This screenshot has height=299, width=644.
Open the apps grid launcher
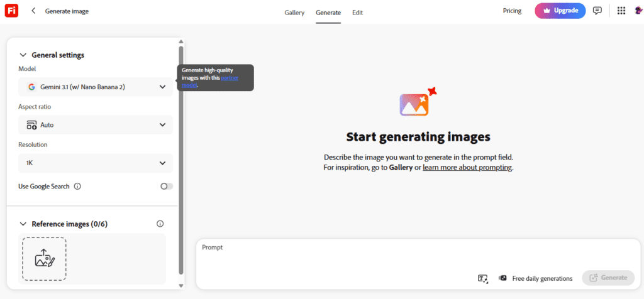point(621,11)
